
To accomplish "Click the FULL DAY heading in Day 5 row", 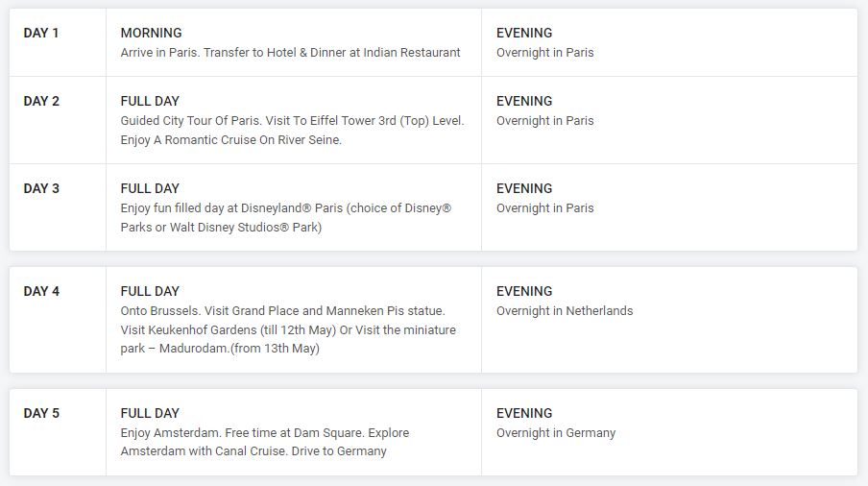I will pos(150,414).
